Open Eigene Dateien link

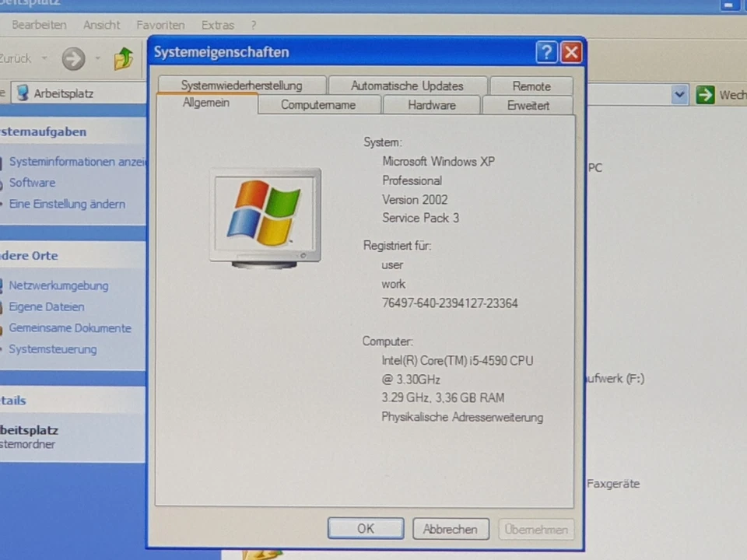(47, 306)
